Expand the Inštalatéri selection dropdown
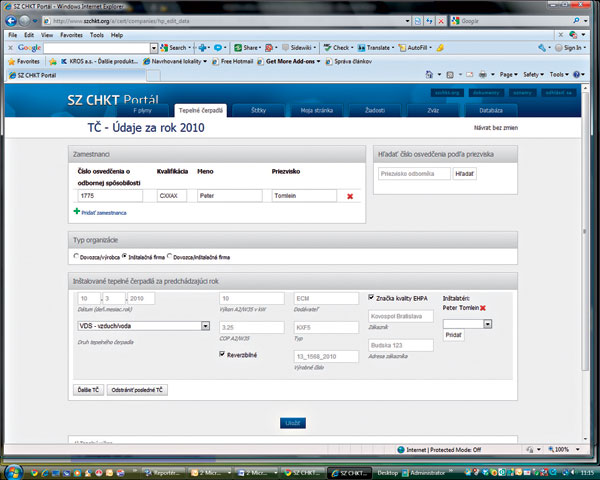Image resolution: width=600 pixels, height=480 pixels. 487,323
